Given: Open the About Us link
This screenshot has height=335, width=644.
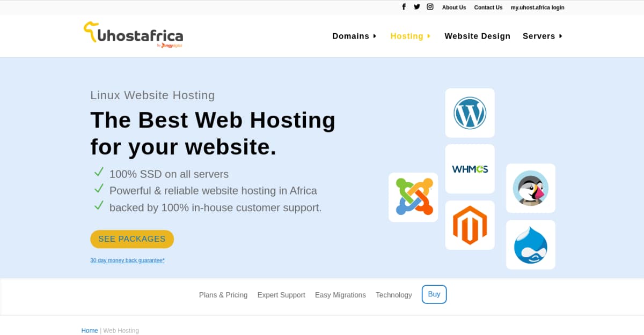Looking at the screenshot, I should pos(454,8).
